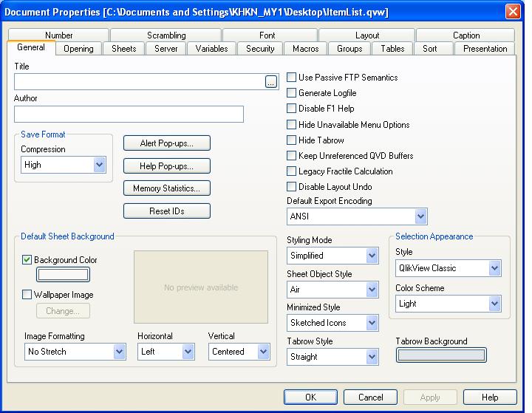Enable Hide Unavailable Menu Options
Screen dimensions: 532x413
click(291, 125)
